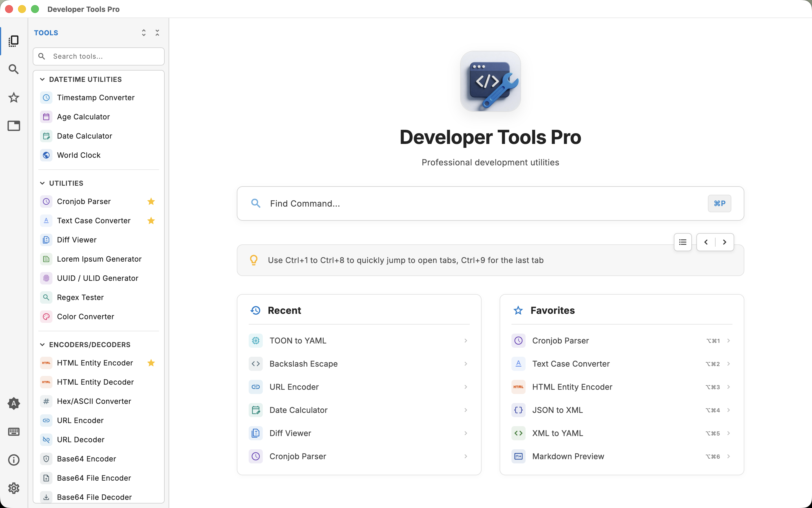Open the Tools panel icon in activity bar
The height and width of the screenshot is (508, 812).
[14, 41]
